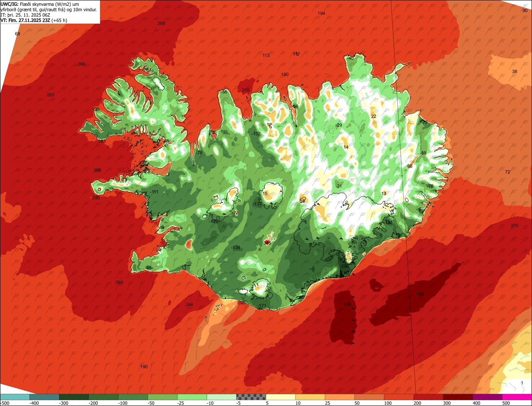Click the map value 270
The image size is (532, 406).
click(x=515, y=225)
